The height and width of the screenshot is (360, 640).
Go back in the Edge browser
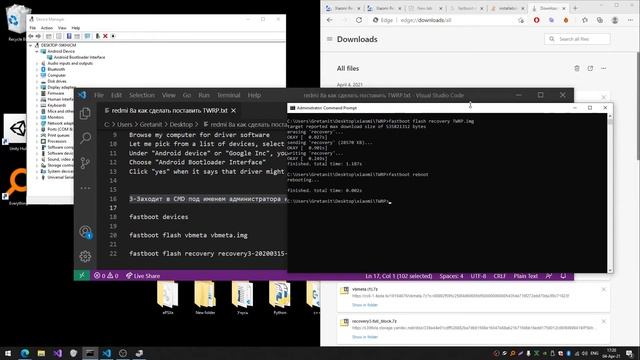[330, 20]
